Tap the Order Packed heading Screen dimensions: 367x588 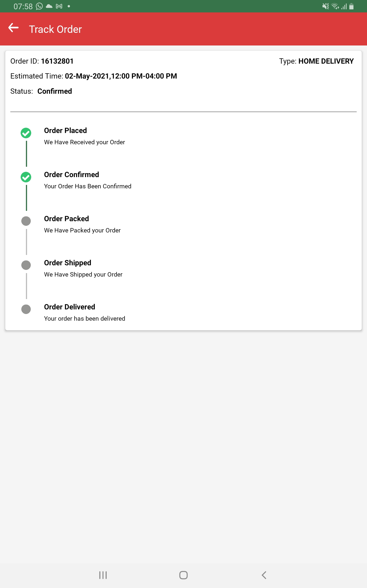(66, 219)
